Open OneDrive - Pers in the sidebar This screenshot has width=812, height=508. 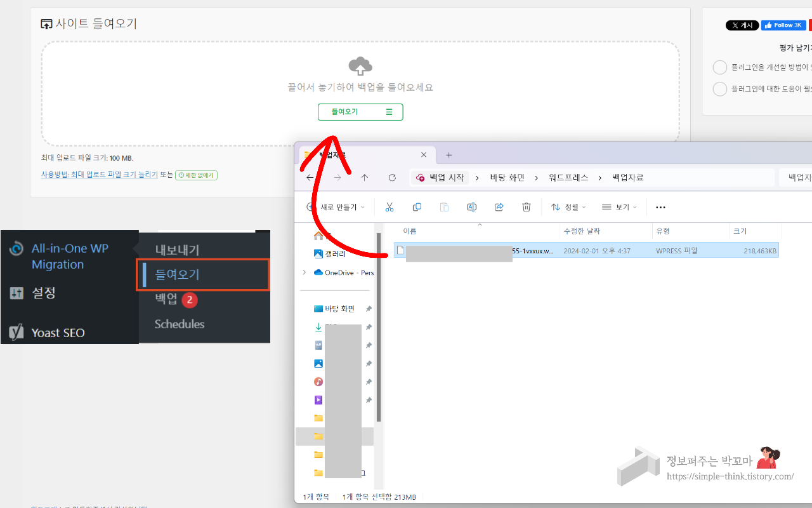[x=344, y=272]
